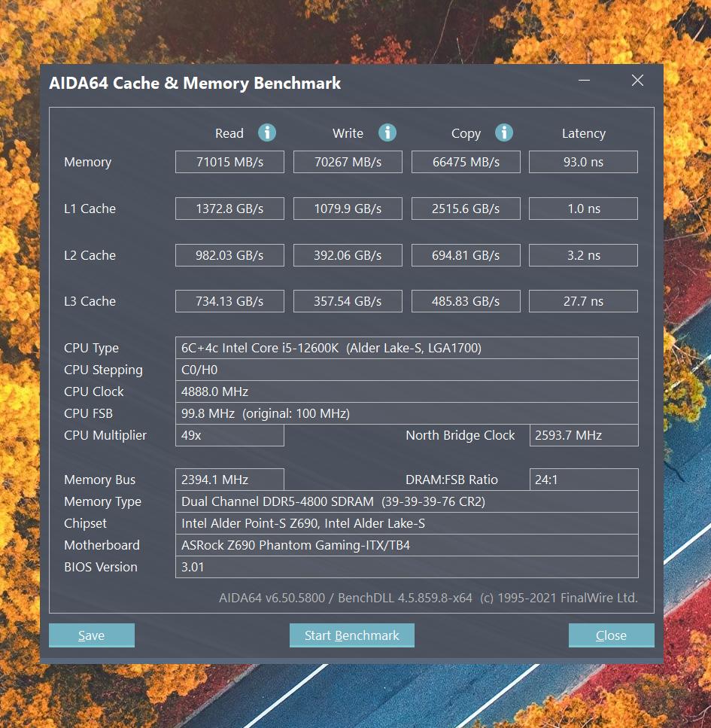Click the Motherboard field showing ASRock Z690
Viewport: 711px width, 728px height.
[x=406, y=544]
